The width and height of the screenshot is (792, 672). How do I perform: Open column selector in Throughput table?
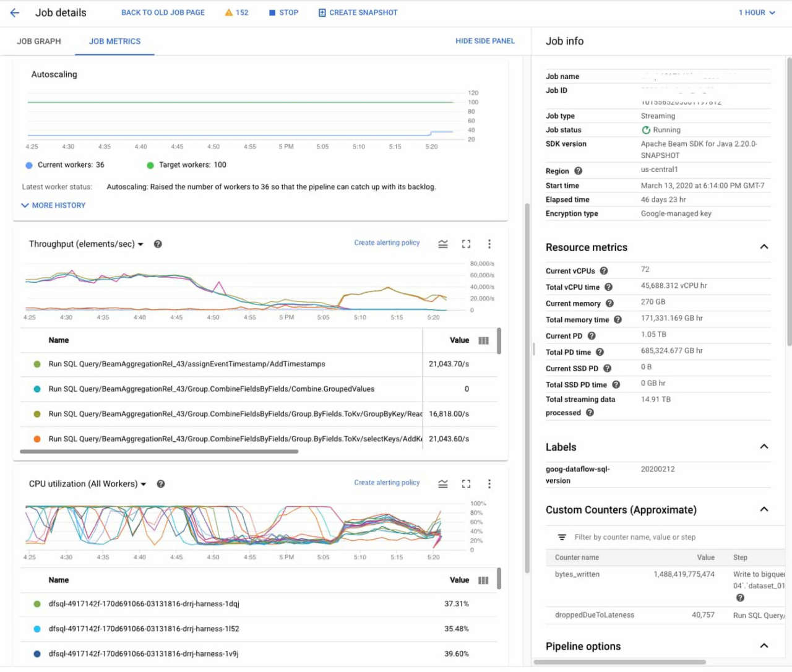(x=483, y=340)
